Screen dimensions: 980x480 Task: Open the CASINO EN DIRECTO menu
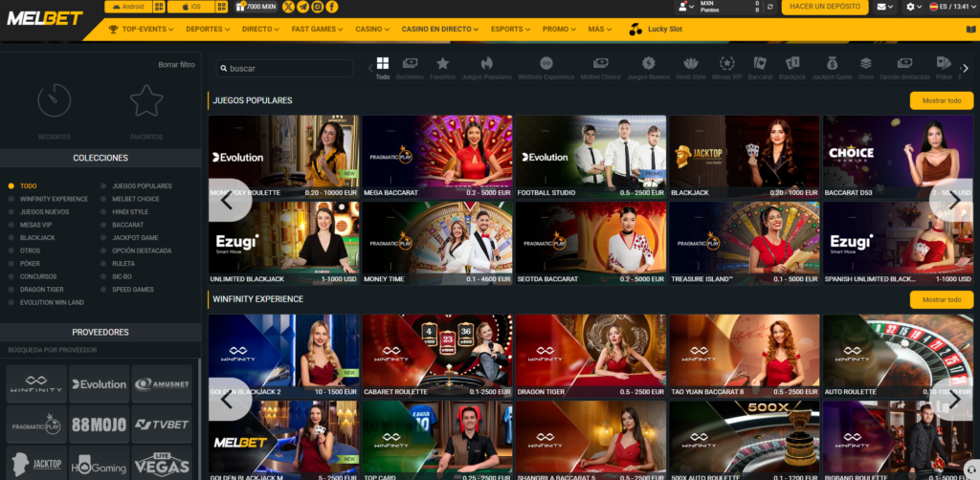(x=440, y=30)
